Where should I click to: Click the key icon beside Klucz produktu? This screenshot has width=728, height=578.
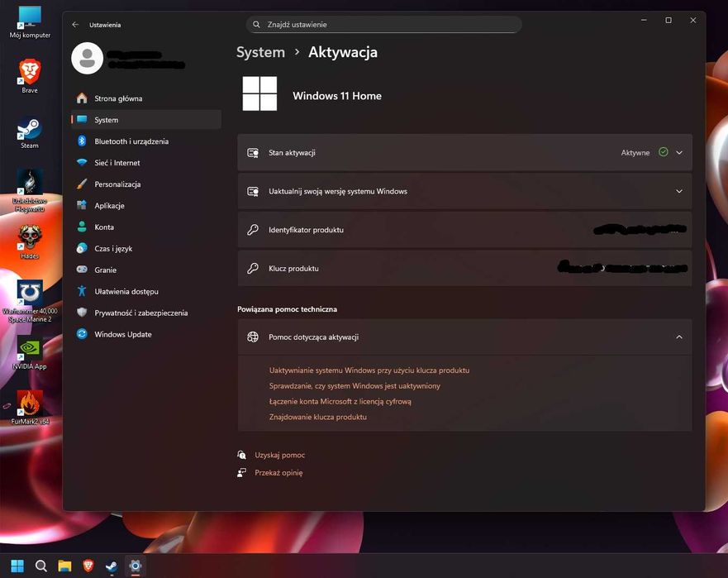click(x=253, y=268)
